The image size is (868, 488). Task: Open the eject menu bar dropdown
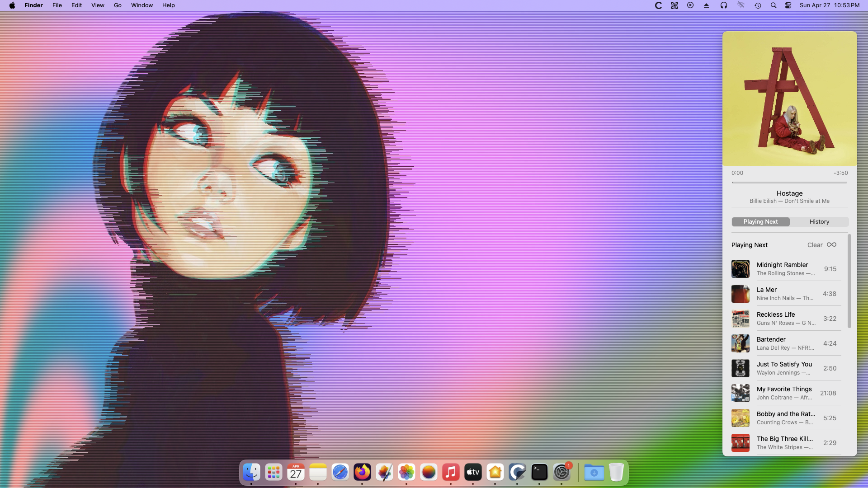click(x=706, y=5)
